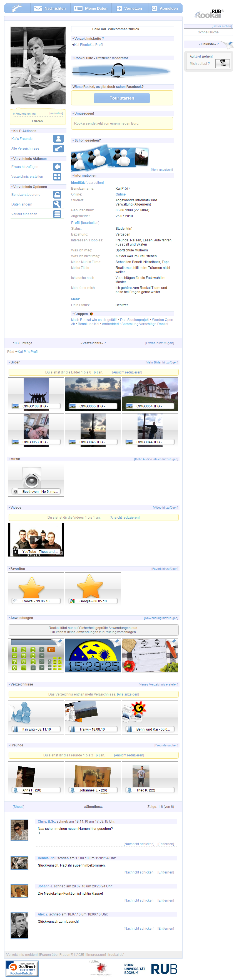Open Benutzersteuerung via the lock icon
Screen dimensions: 239x980
(57, 195)
